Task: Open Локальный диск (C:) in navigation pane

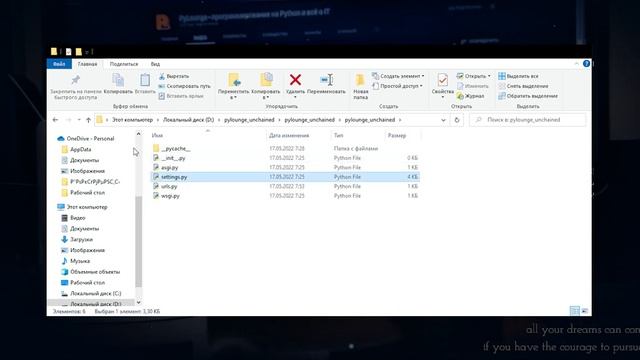Action: [96, 293]
